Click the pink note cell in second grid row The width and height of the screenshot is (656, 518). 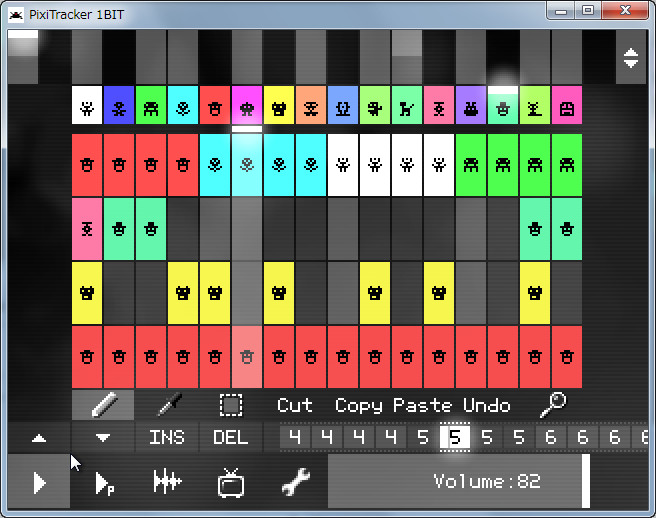[x=87, y=229]
